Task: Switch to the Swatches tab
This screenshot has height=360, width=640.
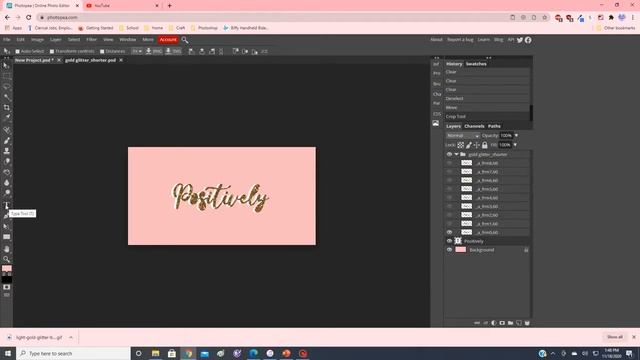Action: [x=476, y=64]
